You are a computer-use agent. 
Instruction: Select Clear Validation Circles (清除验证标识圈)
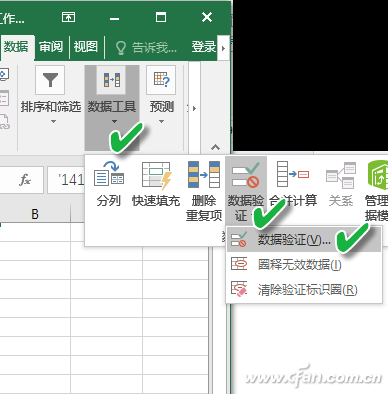[304, 289]
